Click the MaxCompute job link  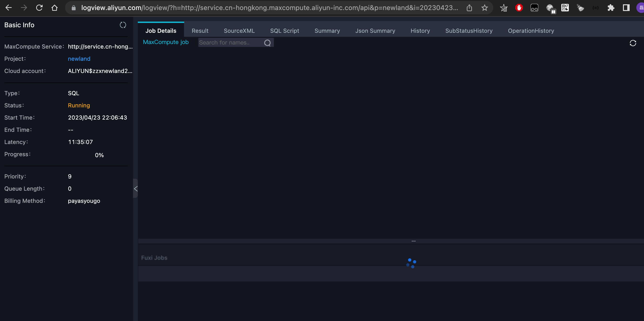(166, 42)
